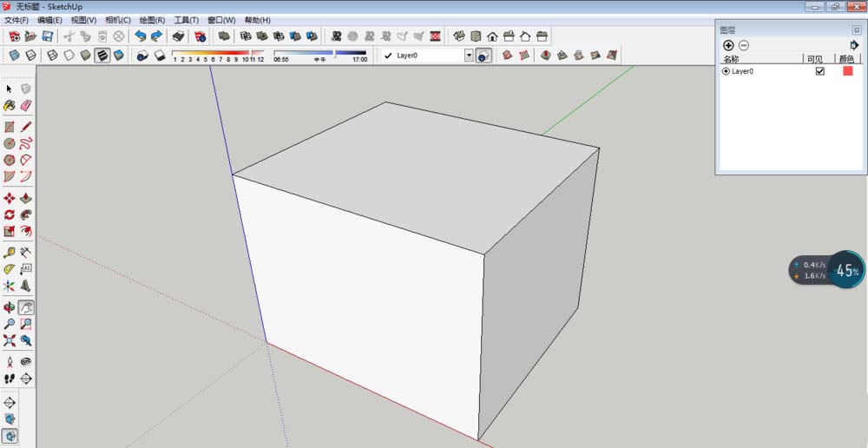This screenshot has height=448, width=868.
Task: Choose the pink Eraser tool
Action: [x=26, y=105]
